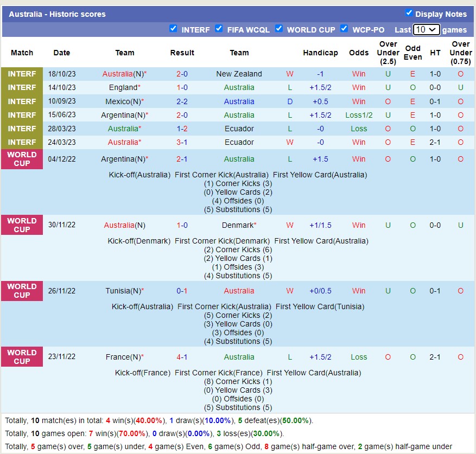Open the Last games count dropdown
Image resolution: width=476 pixels, height=454 pixels.
(x=426, y=30)
